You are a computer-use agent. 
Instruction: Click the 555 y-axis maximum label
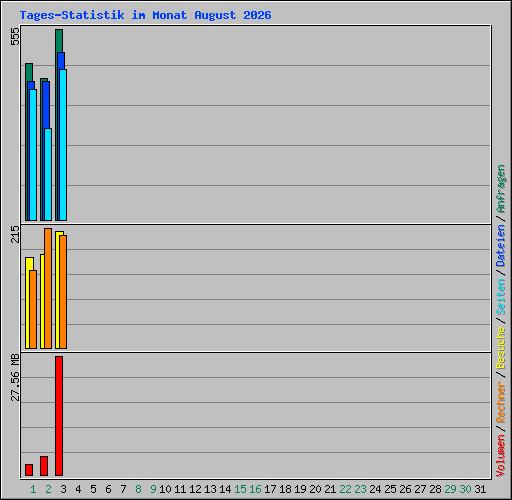15,36
